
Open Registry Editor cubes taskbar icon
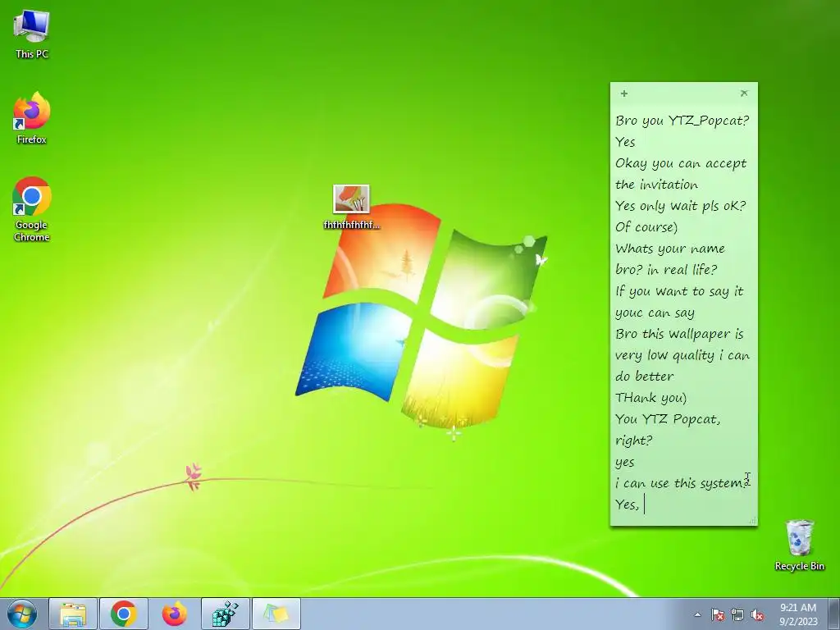point(226,614)
